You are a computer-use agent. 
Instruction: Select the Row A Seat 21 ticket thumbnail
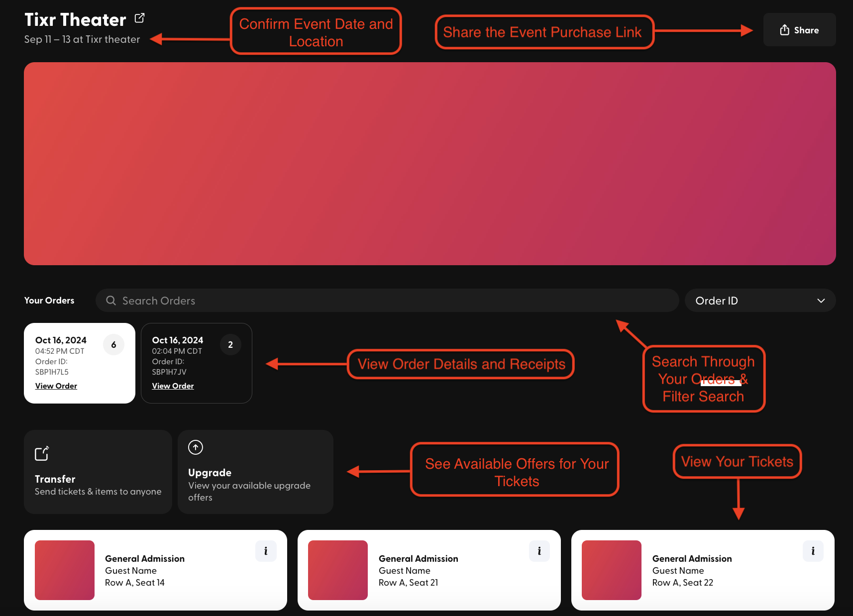tap(338, 570)
